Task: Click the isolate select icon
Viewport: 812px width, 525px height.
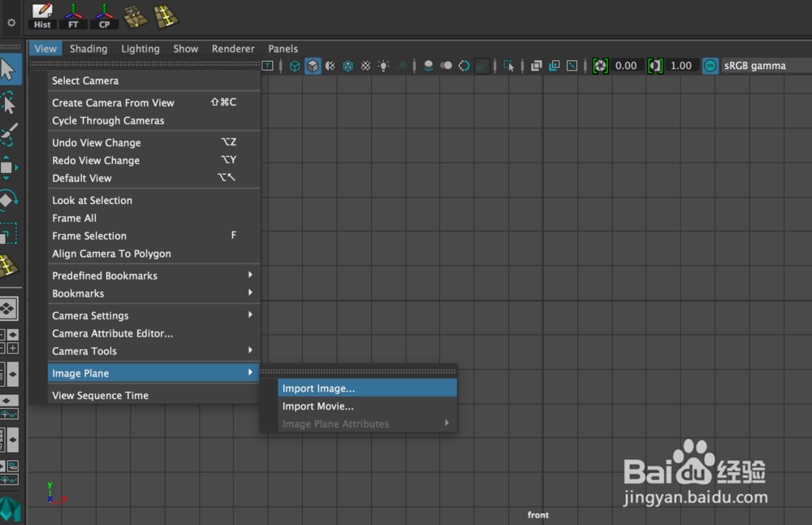Action: click(x=508, y=66)
